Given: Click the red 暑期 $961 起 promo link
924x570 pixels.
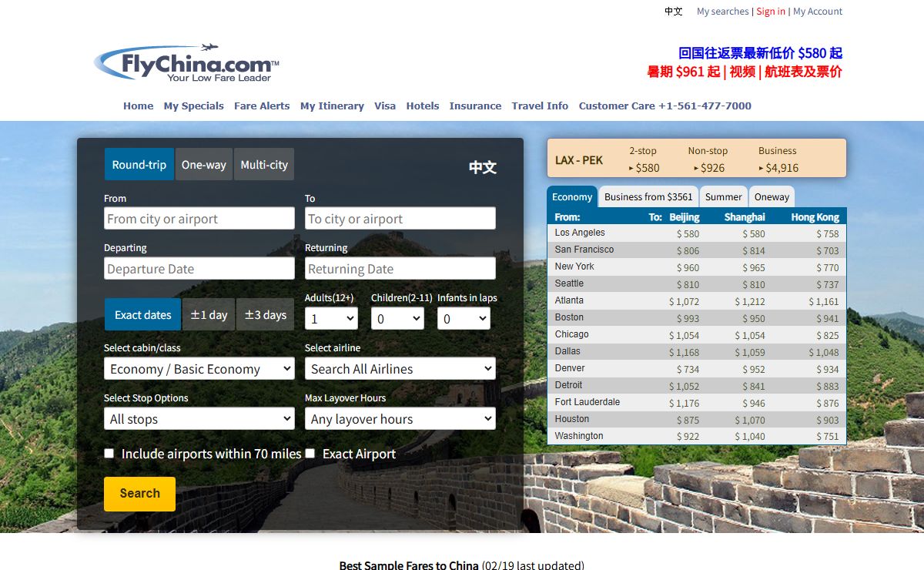Looking at the screenshot, I should pyautogui.click(x=684, y=72).
